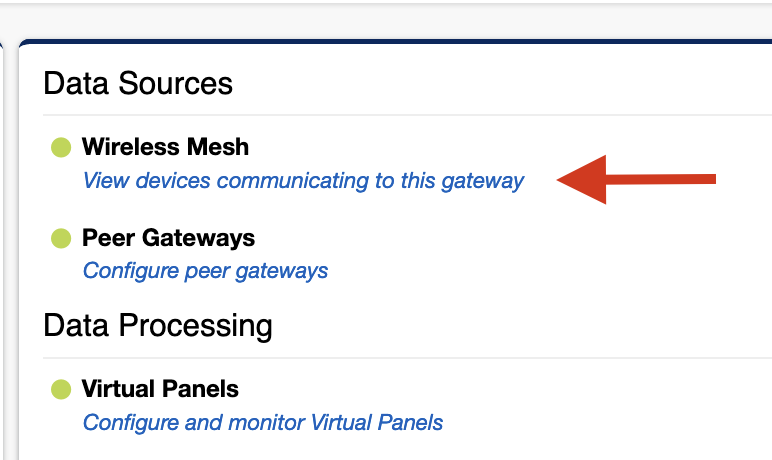Click the divider line under Data Sources
The width and height of the screenshot is (772, 460).
click(x=400, y=115)
